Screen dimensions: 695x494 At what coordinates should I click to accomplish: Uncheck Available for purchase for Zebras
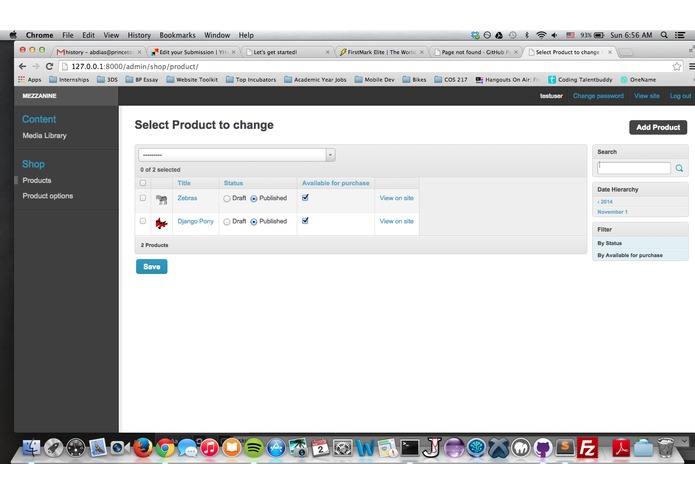(x=305, y=198)
